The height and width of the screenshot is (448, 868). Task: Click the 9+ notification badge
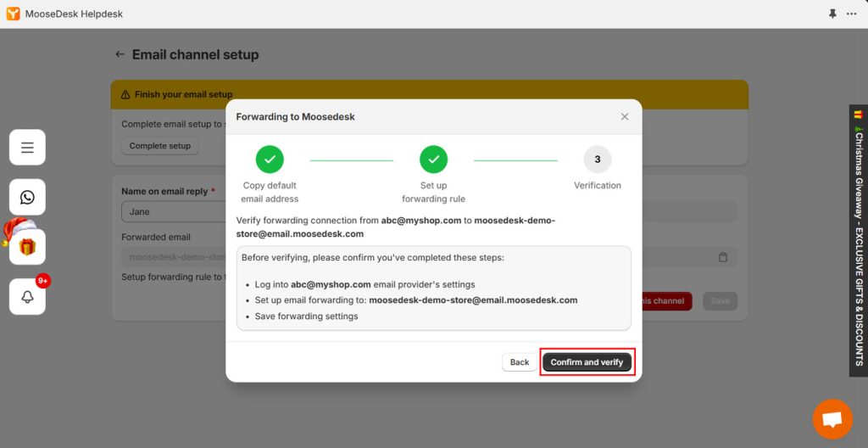[x=43, y=281]
